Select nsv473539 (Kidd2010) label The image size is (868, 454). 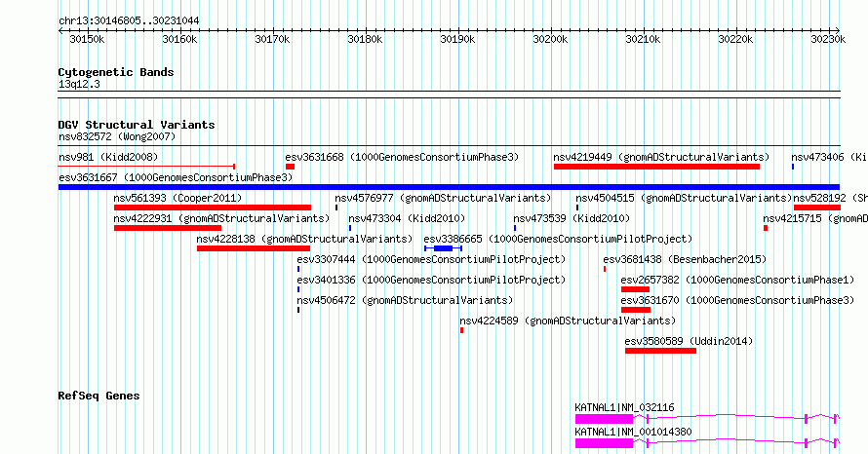click(572, 218)
